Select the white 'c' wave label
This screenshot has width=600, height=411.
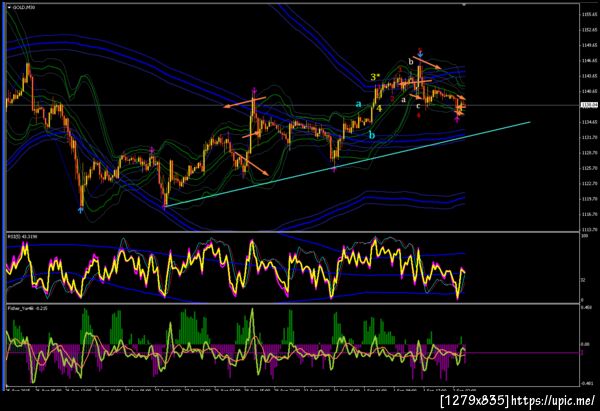click(418, 105)
